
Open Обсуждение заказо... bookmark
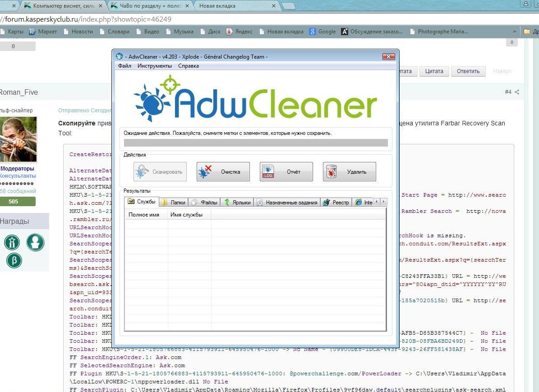(372, 32)
